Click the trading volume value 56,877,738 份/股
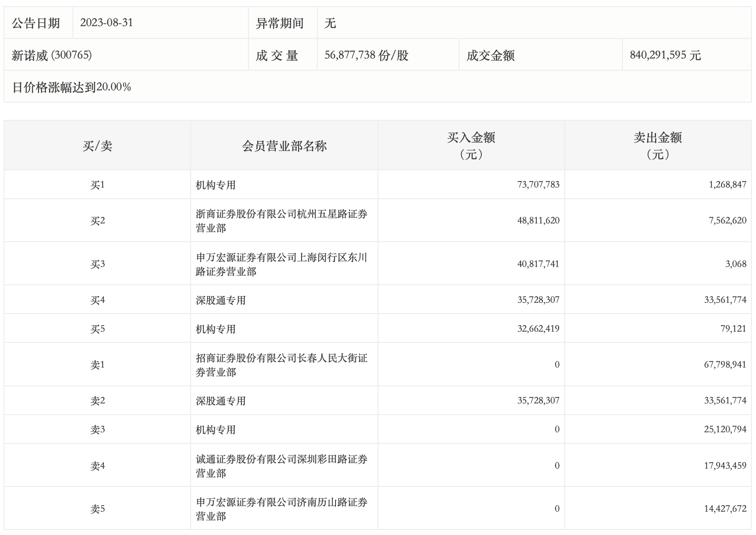The width and height of the screenshot is (756, 535). (366, 55)
